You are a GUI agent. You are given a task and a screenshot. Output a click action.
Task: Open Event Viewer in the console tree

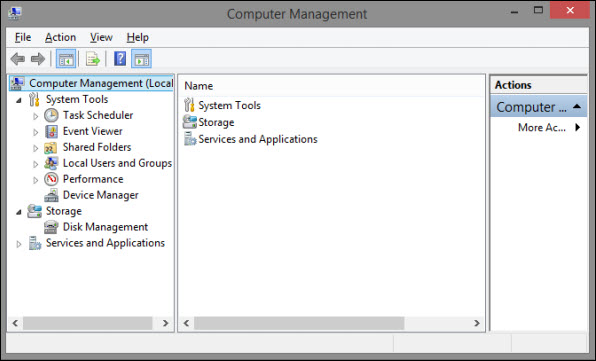(92, 131)
